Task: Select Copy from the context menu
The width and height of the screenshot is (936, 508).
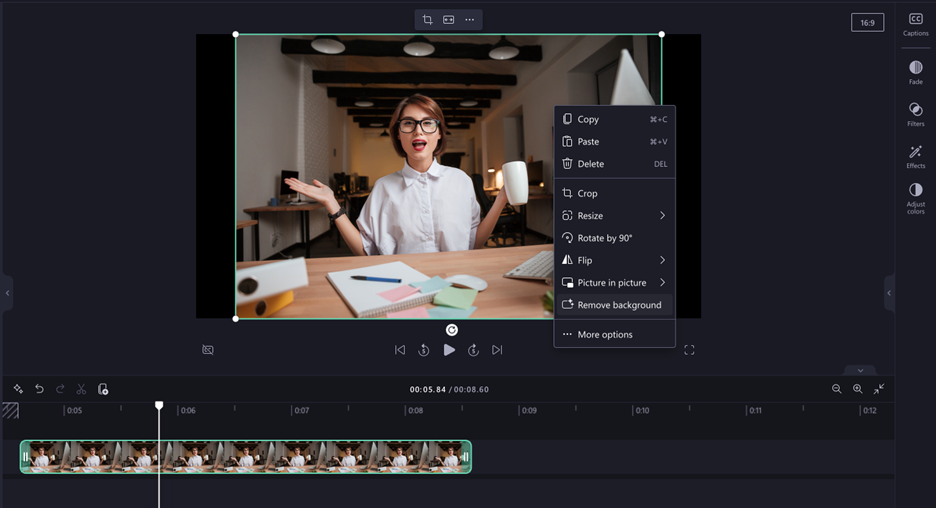Action: tap(588, 119)
